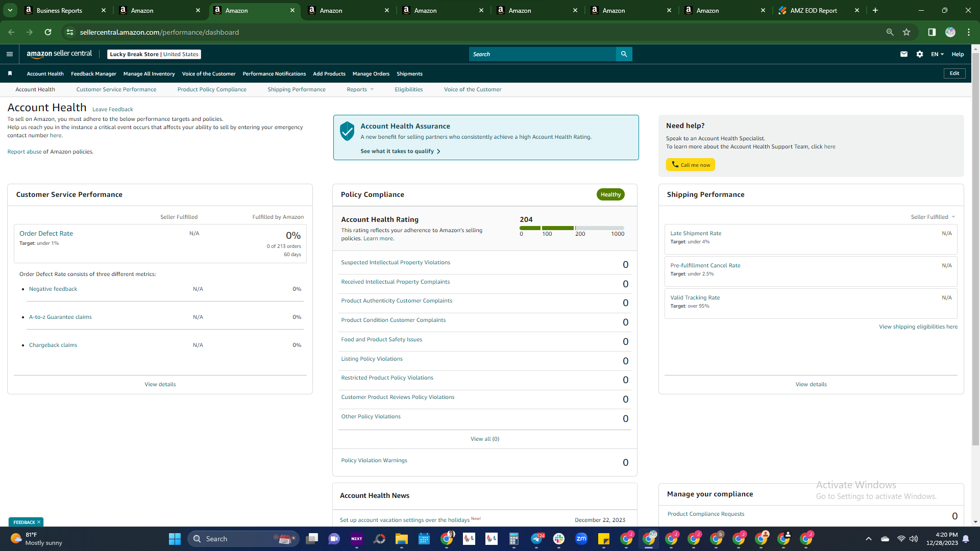Click View all (0) under Policy Compliance
This screenshot has height=551, width=980.
[x=484, y=439]
